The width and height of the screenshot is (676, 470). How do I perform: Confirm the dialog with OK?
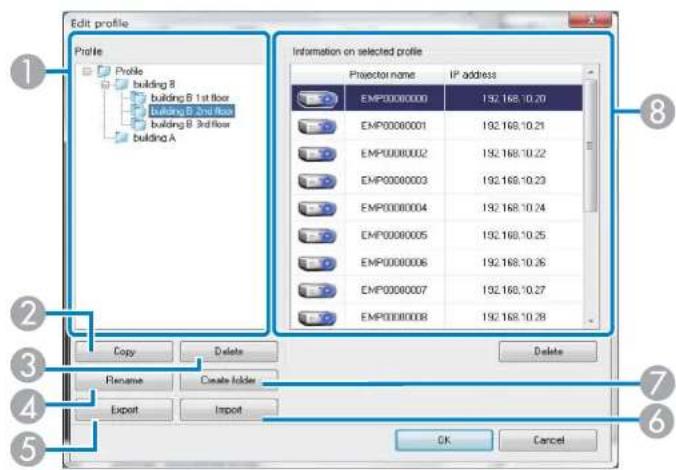(444, 440)
